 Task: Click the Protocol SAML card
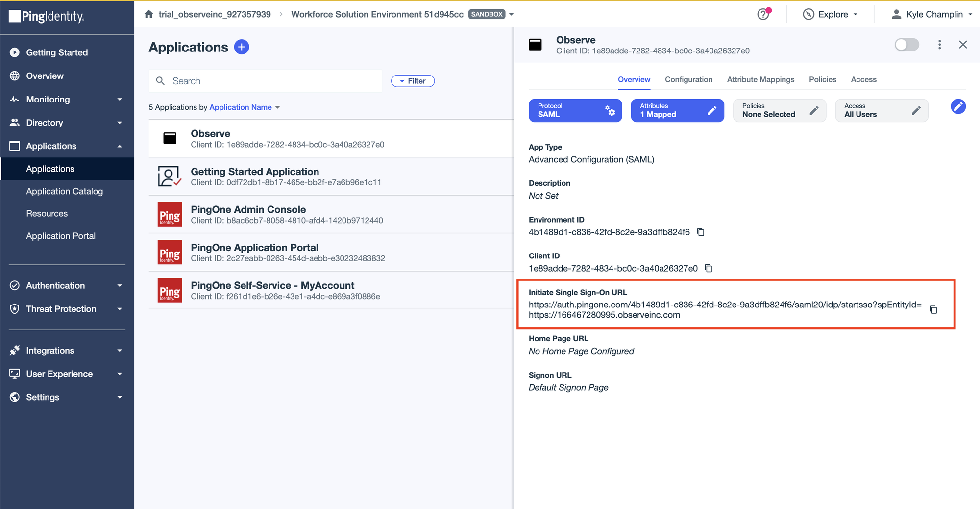(x=575, y=110)
